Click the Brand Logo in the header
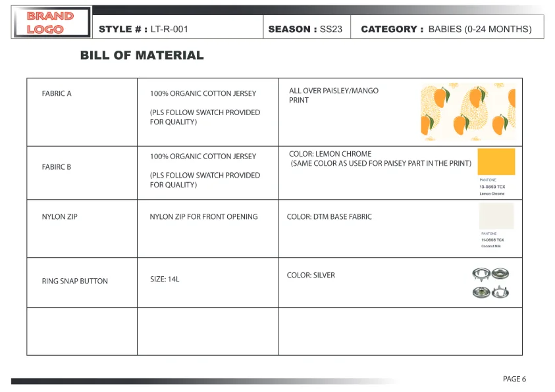 point(51,22)
